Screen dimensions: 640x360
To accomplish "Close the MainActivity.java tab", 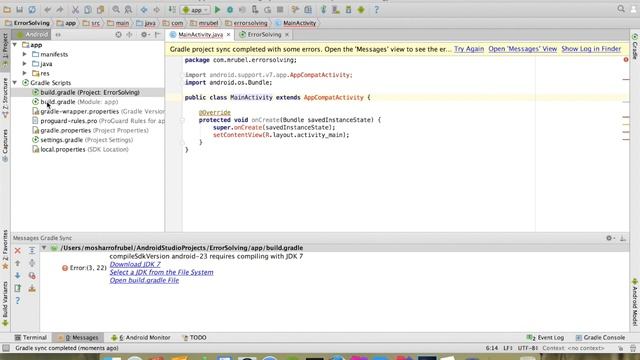I will (229, 35).
